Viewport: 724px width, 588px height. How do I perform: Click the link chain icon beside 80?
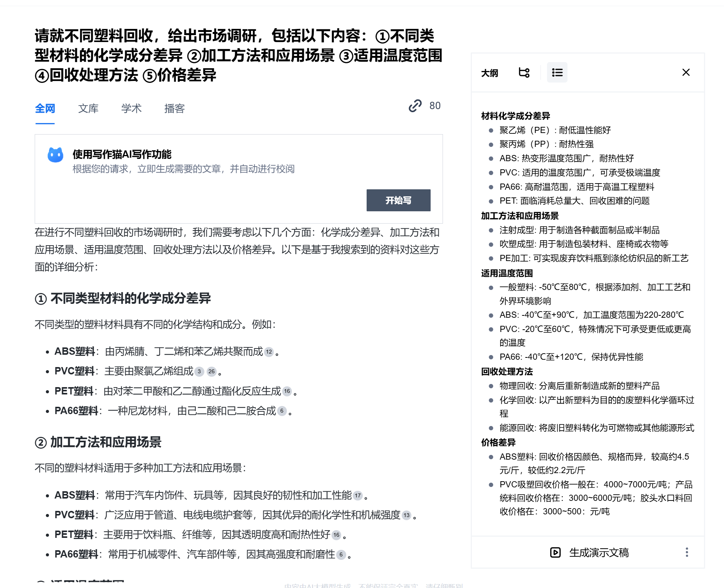(415, 106)
